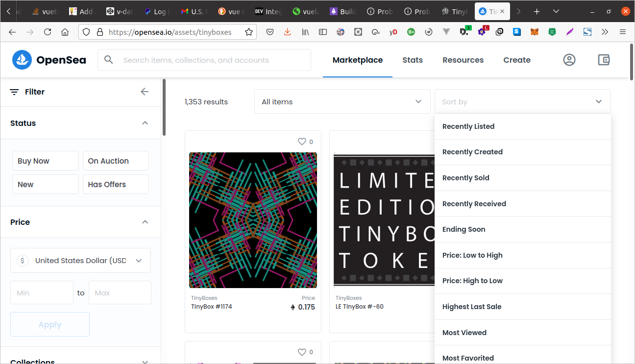Focus the Min price field
The height and width of the screenshot is (364, 635).
coord(42,292)
